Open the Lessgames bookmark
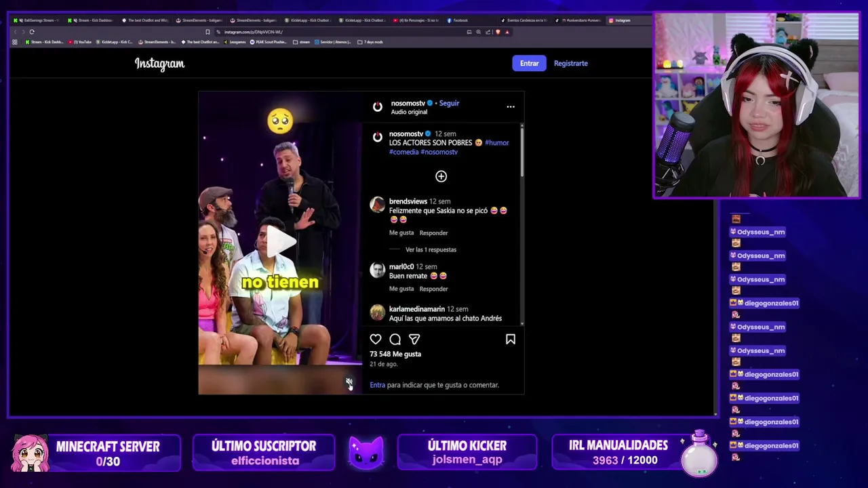The height and width of the screenshot is (488, 868). 234,42
